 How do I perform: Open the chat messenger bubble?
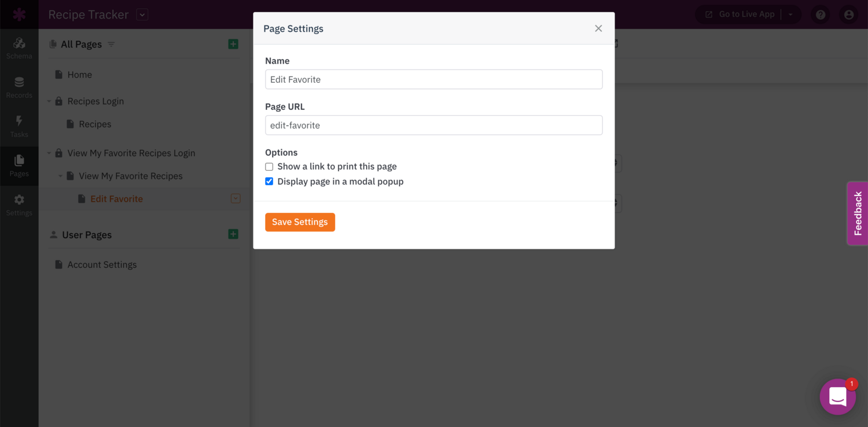[837, 397]
